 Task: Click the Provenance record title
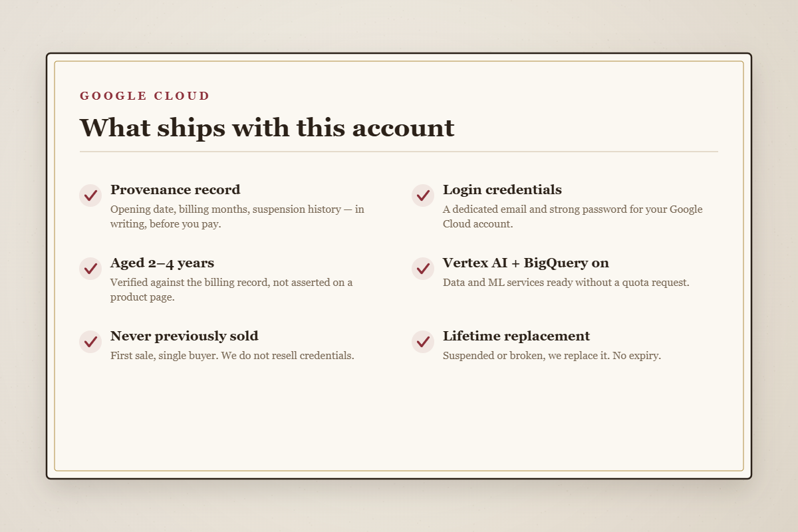point(176,190)
